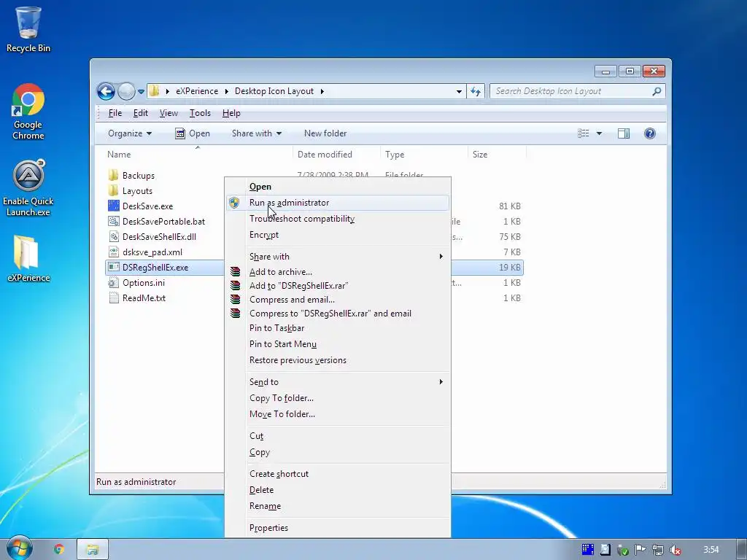Go back with the Explorer Back arrow
The image size is (747, 560).
click(106, 91)
